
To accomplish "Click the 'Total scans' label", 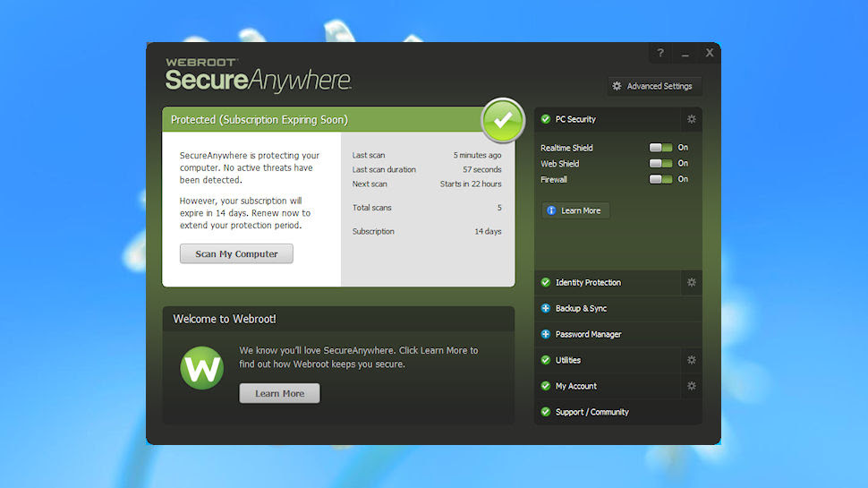I will 372,208.
